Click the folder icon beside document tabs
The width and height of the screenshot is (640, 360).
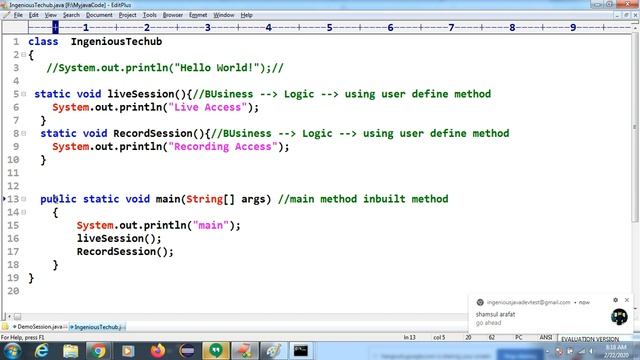pos(5,327)
